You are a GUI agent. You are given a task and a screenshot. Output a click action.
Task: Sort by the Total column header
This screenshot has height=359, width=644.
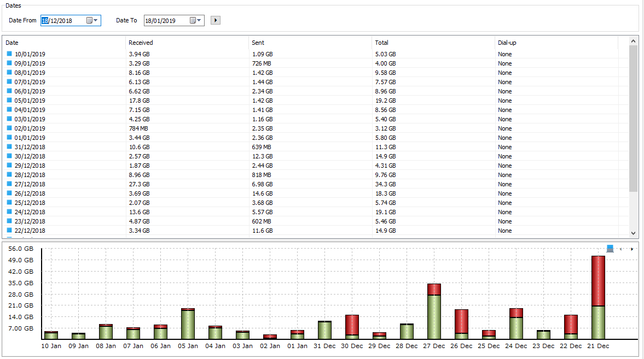tap(433, 43)
